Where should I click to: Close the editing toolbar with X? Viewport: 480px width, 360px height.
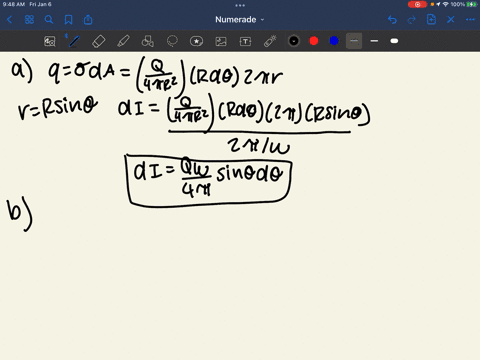point(451,20)
